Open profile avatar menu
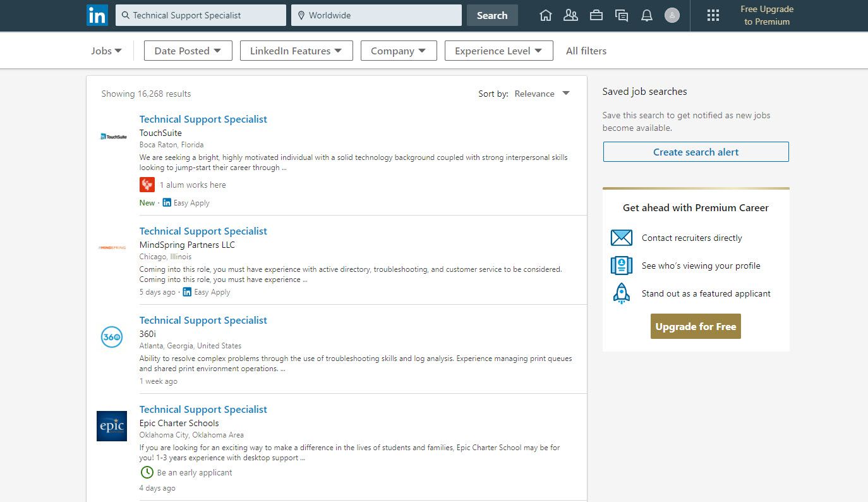The height and width of the screenshot is (502, 868). (672, 15)
